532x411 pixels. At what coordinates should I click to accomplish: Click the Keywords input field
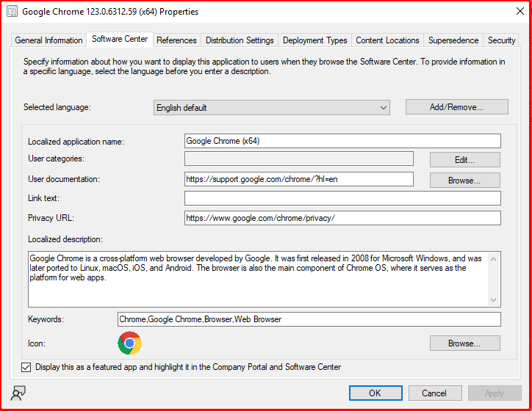click(309, 319)
